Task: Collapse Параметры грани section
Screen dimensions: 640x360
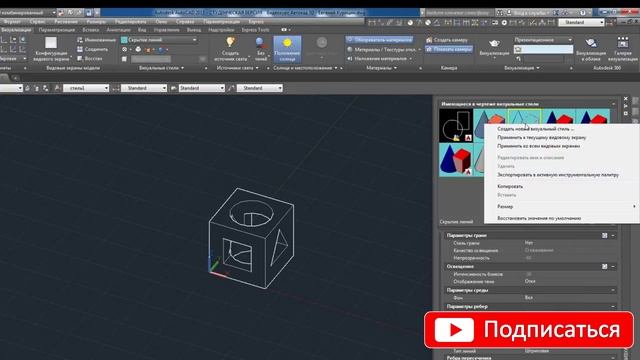Action: pyautogui.click(x=613, y=236)
